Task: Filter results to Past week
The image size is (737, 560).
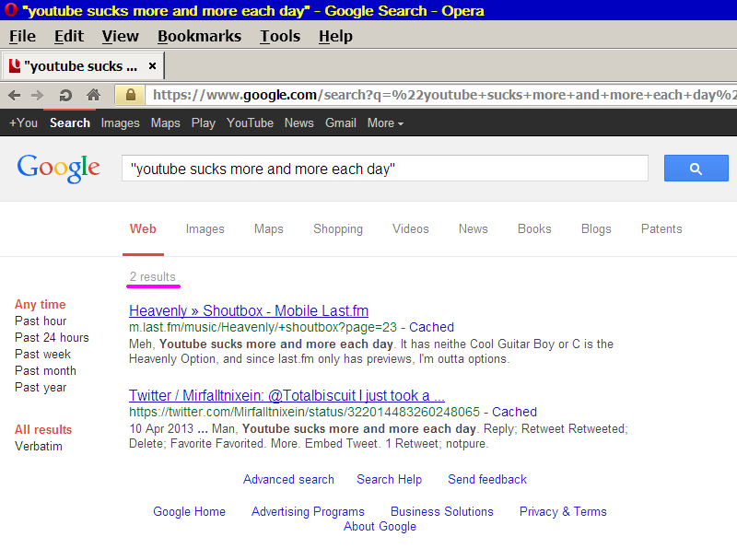Action: tap(42, 354)
